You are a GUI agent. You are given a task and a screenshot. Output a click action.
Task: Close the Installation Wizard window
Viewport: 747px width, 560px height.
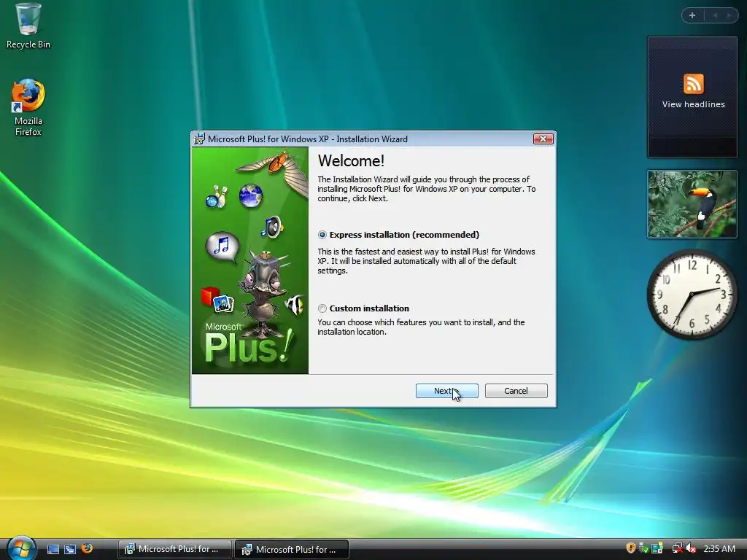pos(543,139)
